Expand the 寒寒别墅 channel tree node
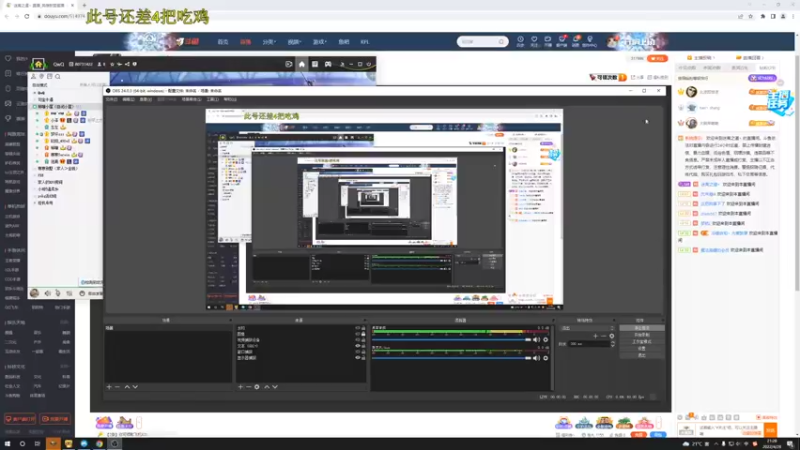 (x=35, y=168)
